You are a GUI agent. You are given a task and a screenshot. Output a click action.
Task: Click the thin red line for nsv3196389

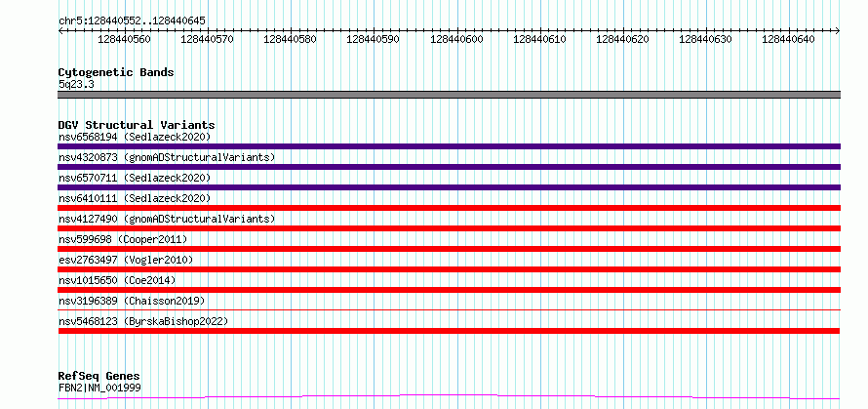(449, 309)
